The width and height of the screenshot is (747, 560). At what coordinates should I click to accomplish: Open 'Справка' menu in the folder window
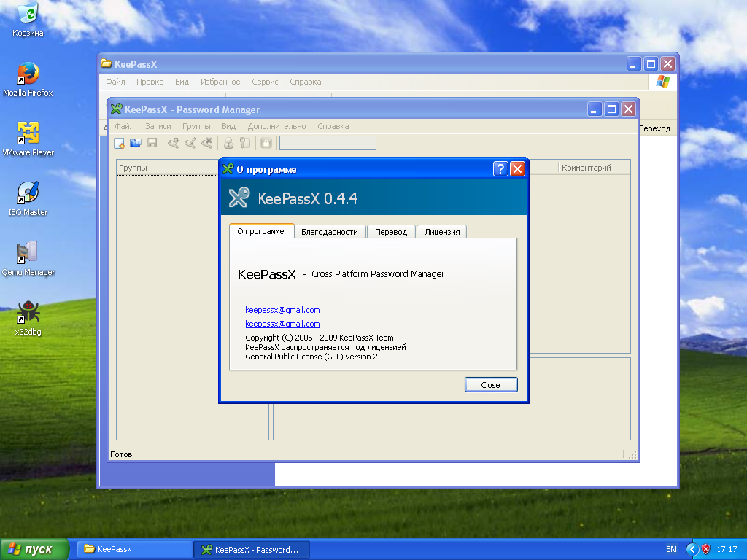[306, 82]
